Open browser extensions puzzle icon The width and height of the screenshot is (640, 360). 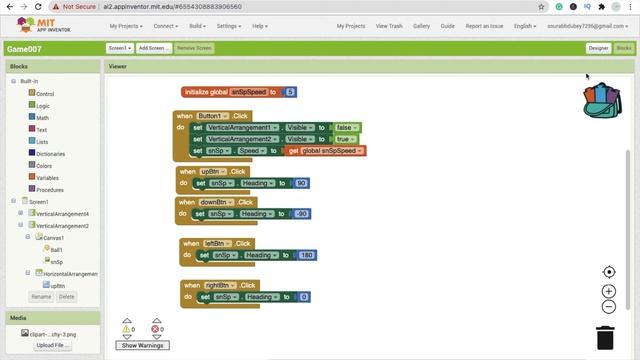[x=601, y=7]
